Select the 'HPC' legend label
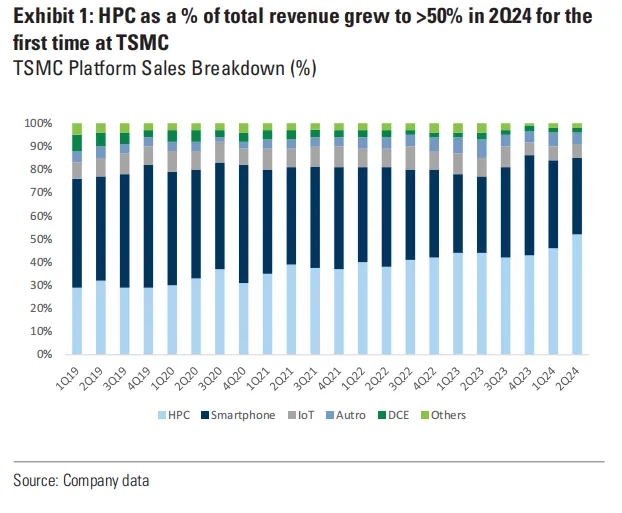622x513 pixels. [179, 415]
